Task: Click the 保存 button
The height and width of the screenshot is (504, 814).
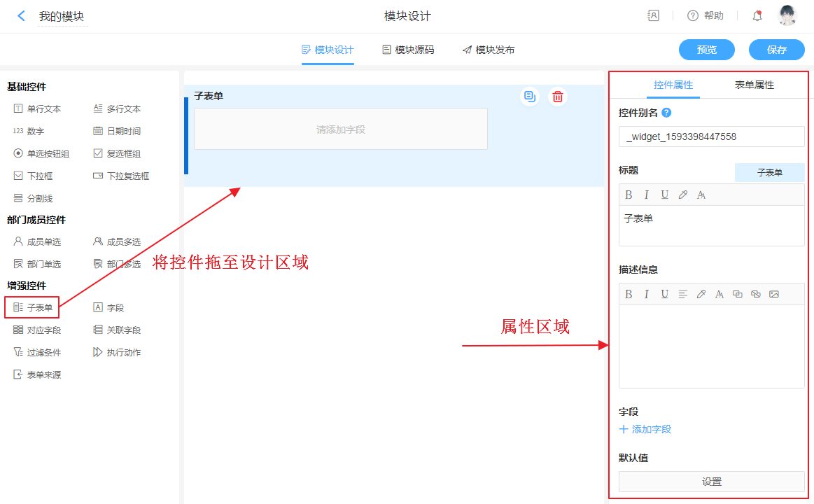Action: (x=776, y=50)
